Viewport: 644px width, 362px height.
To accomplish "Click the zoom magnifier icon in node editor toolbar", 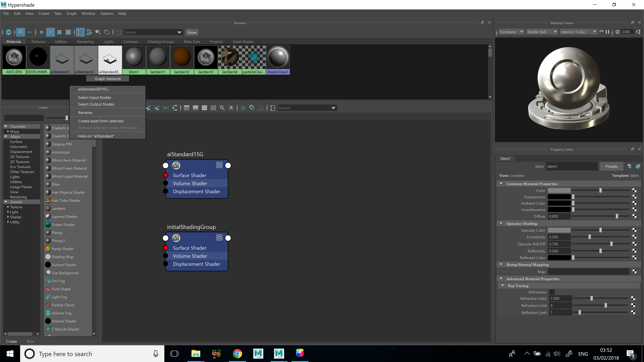I will (222, 108).
